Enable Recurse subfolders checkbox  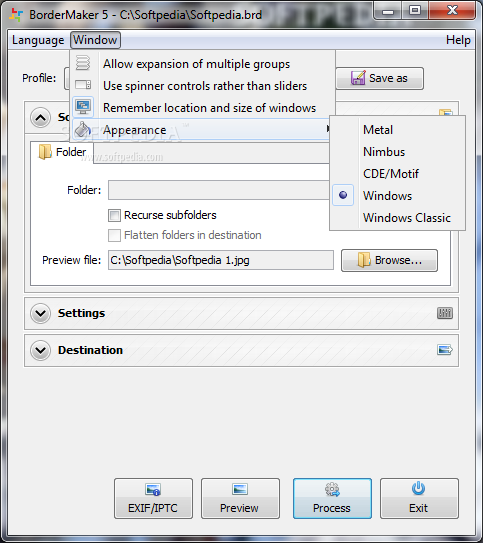pyautogui.click(x=114, y=215)
